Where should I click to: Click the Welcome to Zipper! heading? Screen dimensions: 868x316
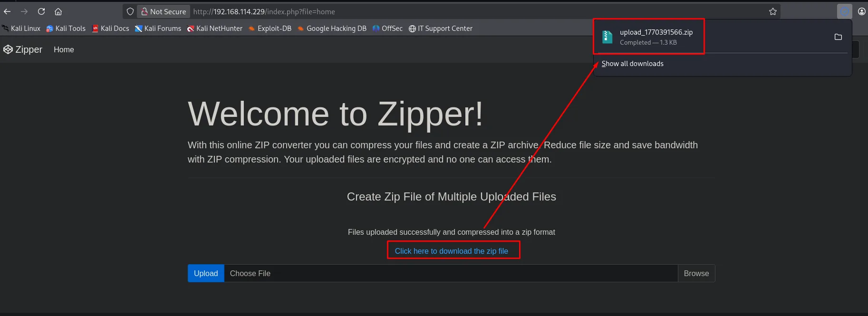tap(336, 114)
